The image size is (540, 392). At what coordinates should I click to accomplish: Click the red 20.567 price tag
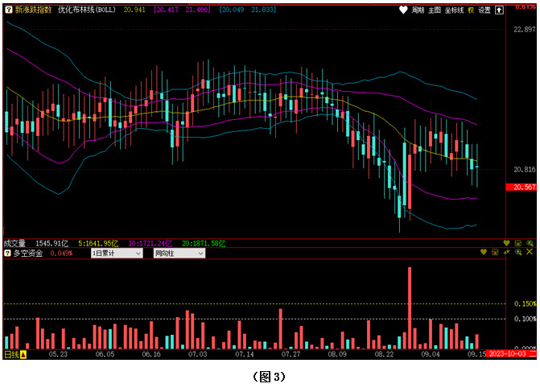(x=521, y=187)
